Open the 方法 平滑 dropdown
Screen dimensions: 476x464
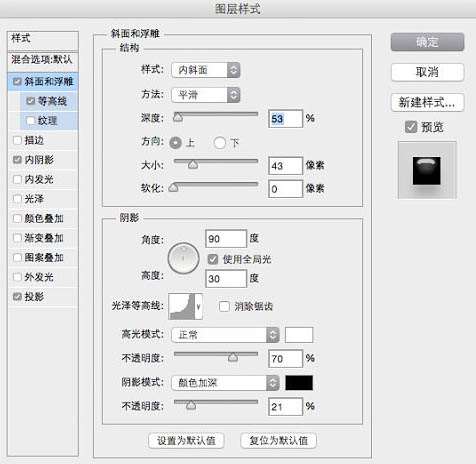pos(206,95)
